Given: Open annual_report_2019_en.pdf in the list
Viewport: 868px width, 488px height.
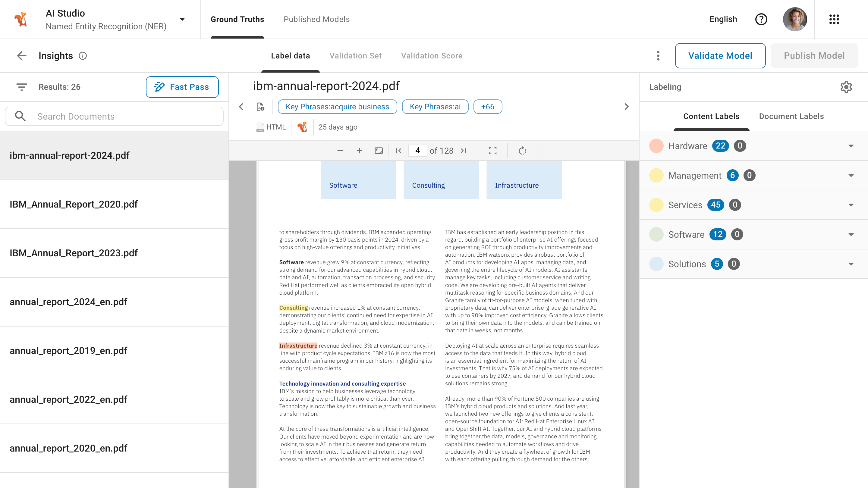Looking at the screenshot, I should [114, 351].
